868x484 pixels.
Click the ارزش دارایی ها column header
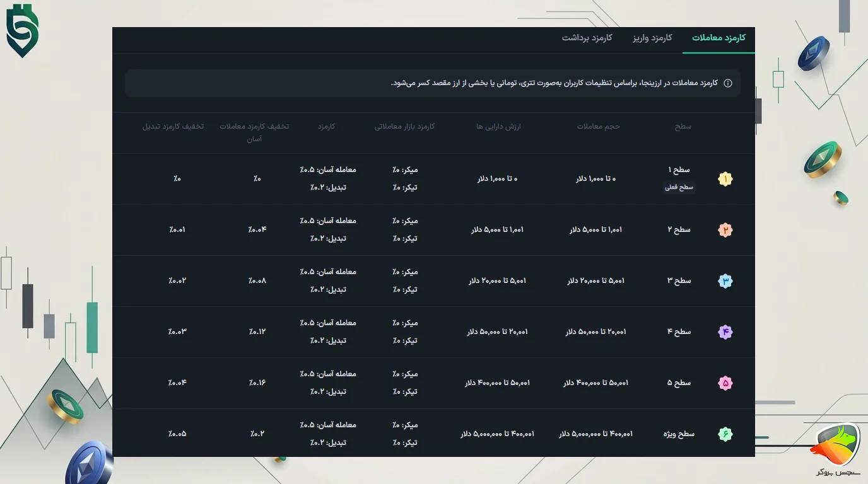498,127
